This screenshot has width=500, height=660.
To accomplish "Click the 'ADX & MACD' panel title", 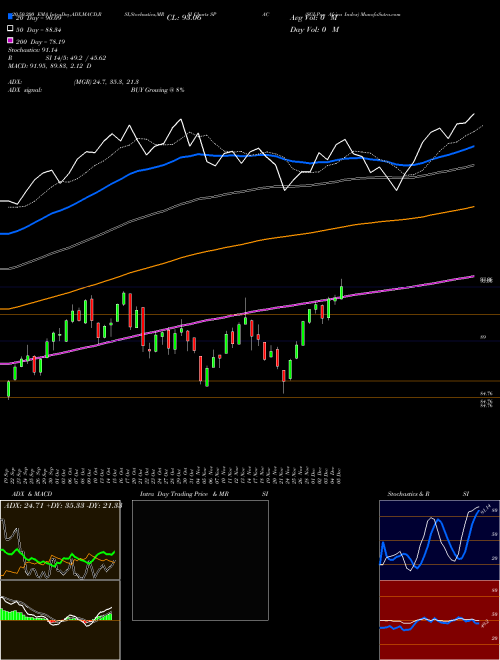I will [32, 494].
